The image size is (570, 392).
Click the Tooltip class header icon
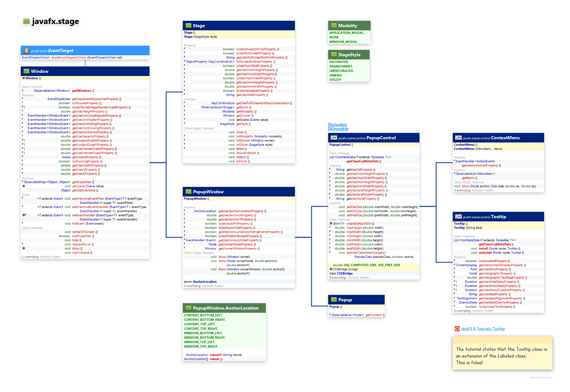(458, 217)
